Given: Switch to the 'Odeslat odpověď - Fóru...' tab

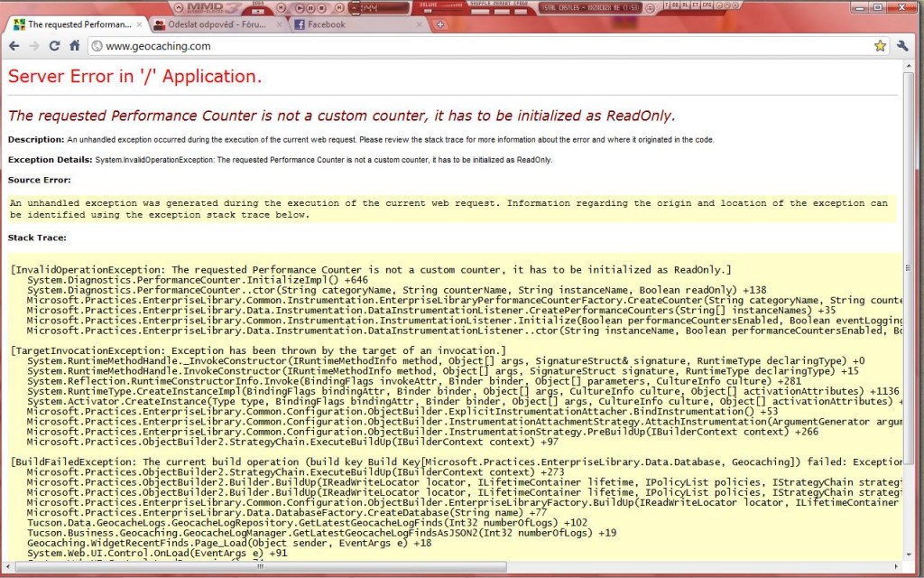Looking at the screenshot, I should (217, 24).
